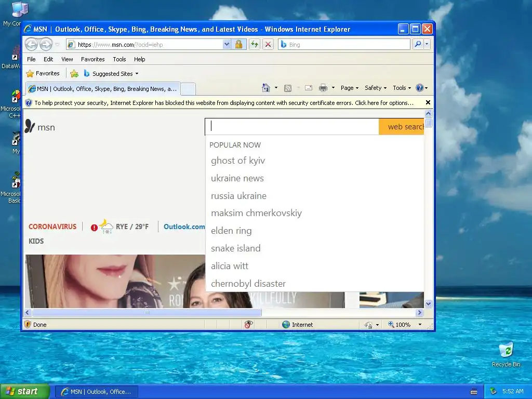Open a new blank tab
Screen dimensions: 532x399
pyautogui.click(x=188, y=89)
